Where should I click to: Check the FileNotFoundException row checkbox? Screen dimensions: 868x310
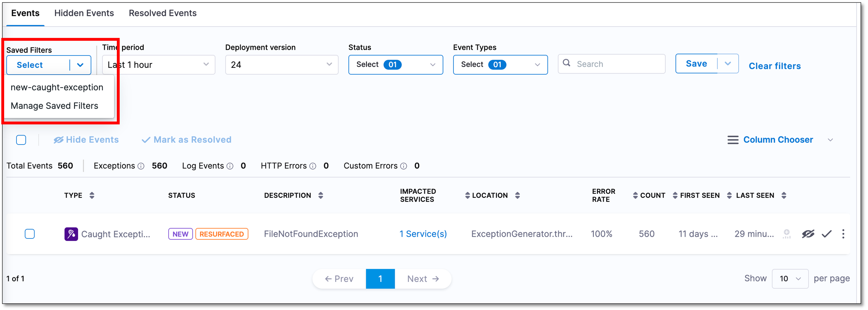click(x=30, y=234)
